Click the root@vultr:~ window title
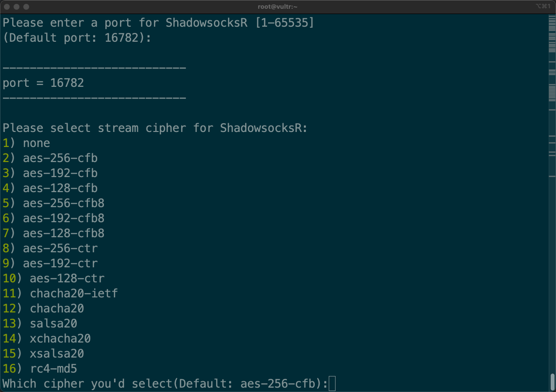 tap(277, 7)
